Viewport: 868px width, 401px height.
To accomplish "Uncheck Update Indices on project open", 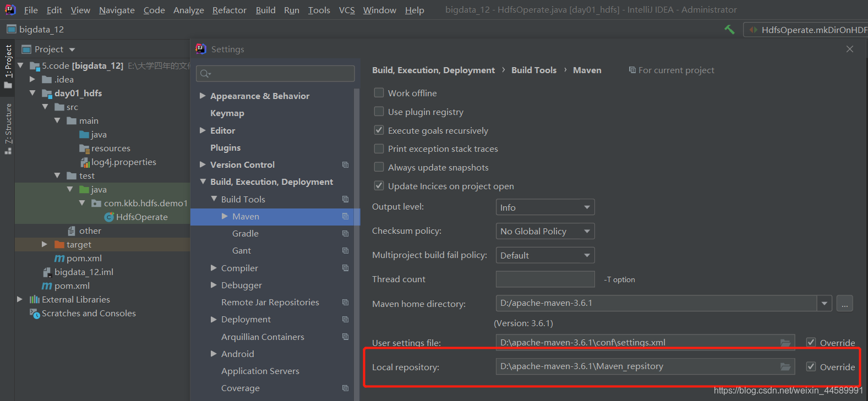I will (x=379, y=186).
